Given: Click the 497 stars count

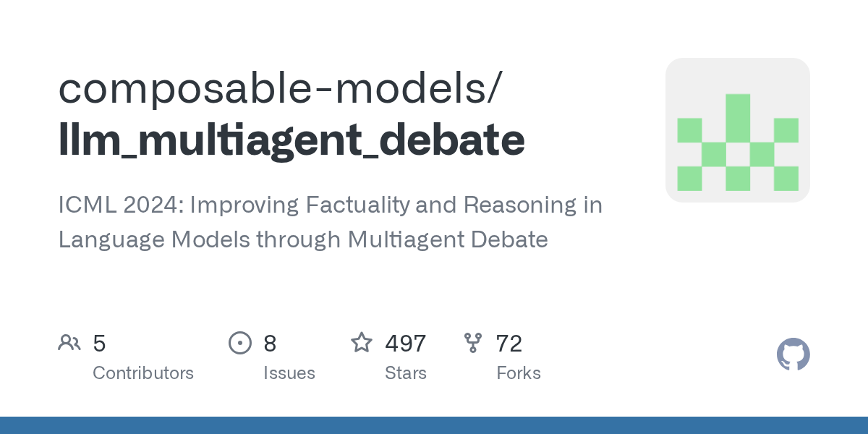Looking at the screenshot, I should (x=405, y=344).
